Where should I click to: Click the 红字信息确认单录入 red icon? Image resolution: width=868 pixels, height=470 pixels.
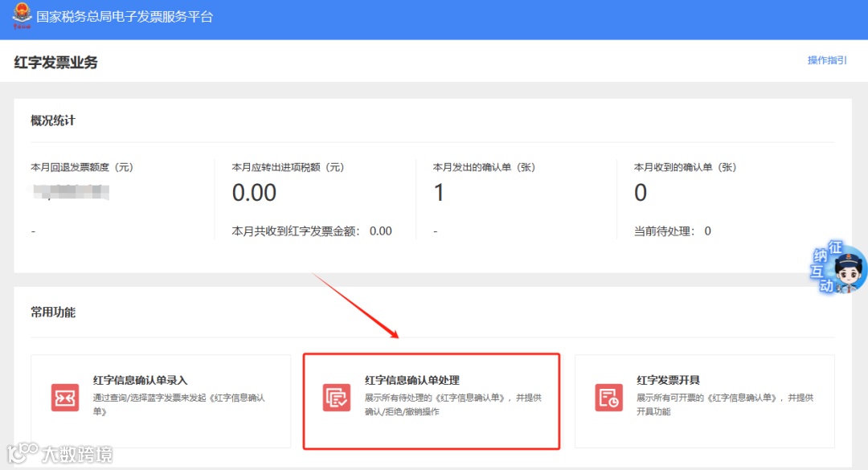click(65, 398)
